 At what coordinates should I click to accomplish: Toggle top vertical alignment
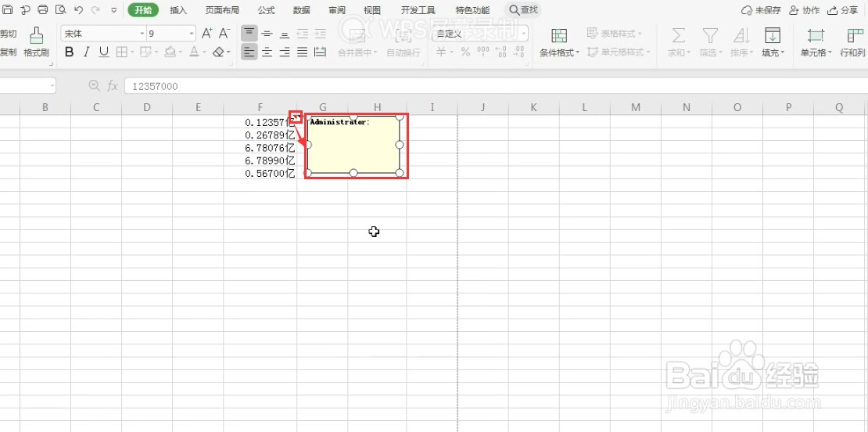point(249,33)
